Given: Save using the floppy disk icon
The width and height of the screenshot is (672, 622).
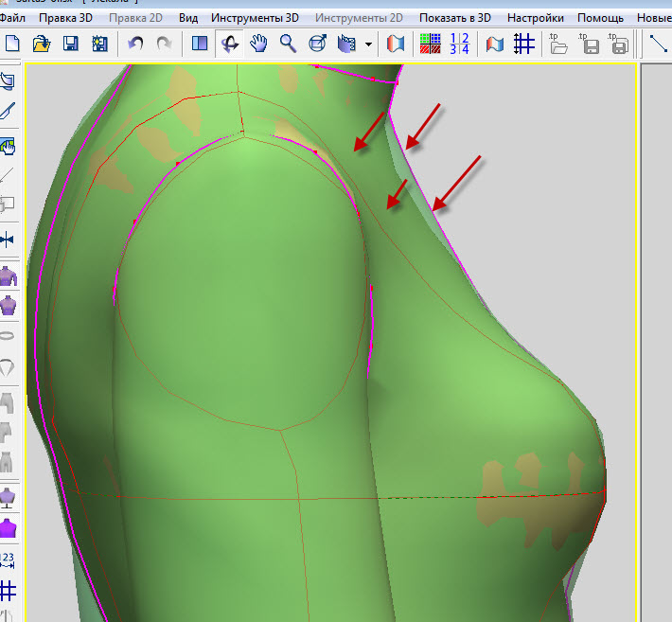Looking at the screenshot, I should pyautogui.click(x=70, y=43).
